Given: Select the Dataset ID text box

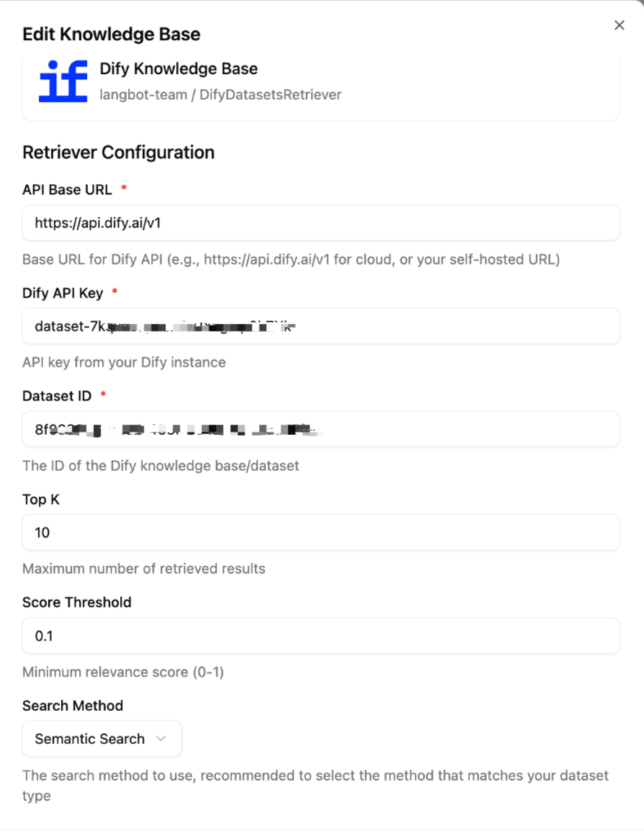Looking at the screenshot, I should [320, 430].
